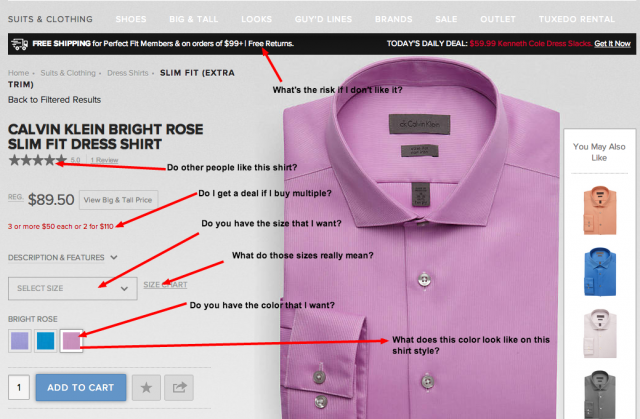Click the Calvin Klein product title
The width and height of the screenshot is (640, 419).
click(105, 137)
